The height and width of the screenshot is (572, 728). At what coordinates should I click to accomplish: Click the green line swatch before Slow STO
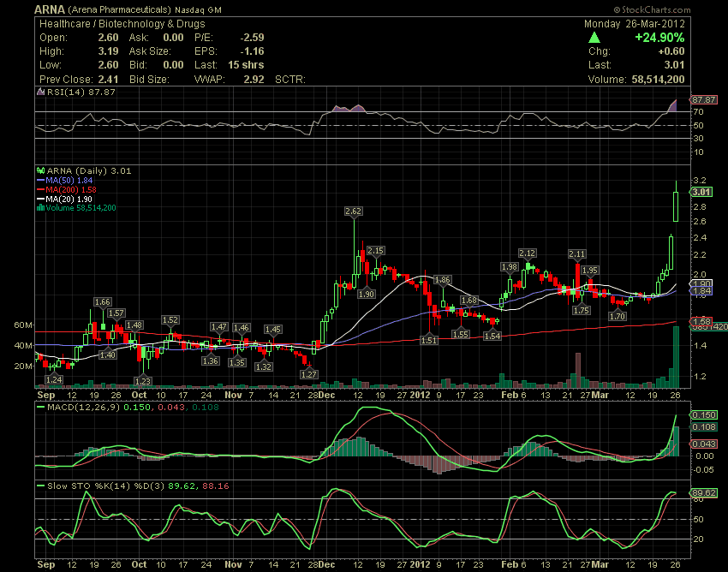point(41,486)
